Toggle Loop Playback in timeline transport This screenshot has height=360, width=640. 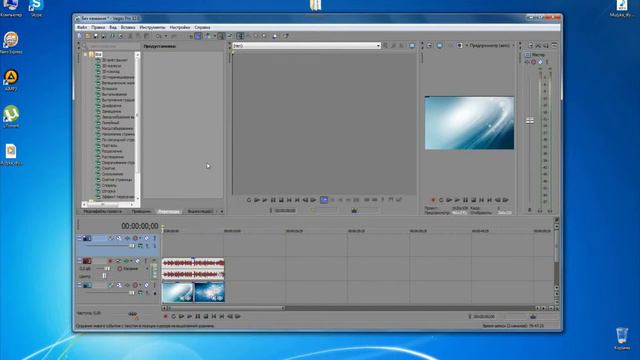tap(173, 316)
